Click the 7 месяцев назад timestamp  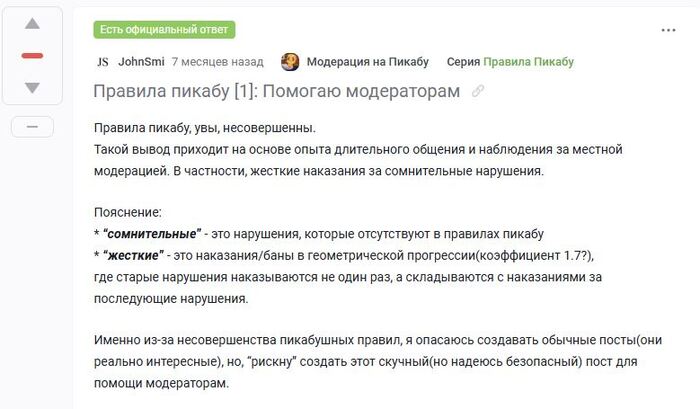point(218,62)
